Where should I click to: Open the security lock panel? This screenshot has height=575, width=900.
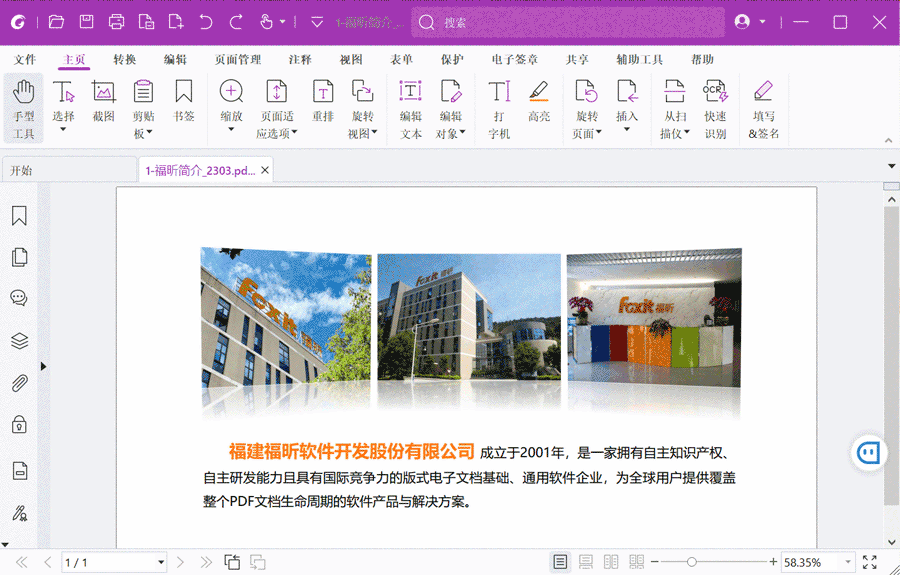point(19,425)
